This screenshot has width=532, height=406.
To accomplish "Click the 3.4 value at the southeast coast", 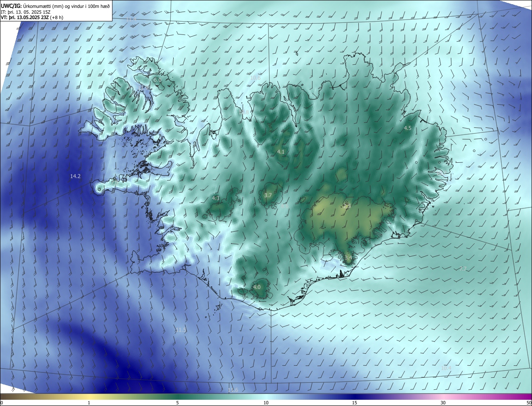I will (x=348, y=258).
